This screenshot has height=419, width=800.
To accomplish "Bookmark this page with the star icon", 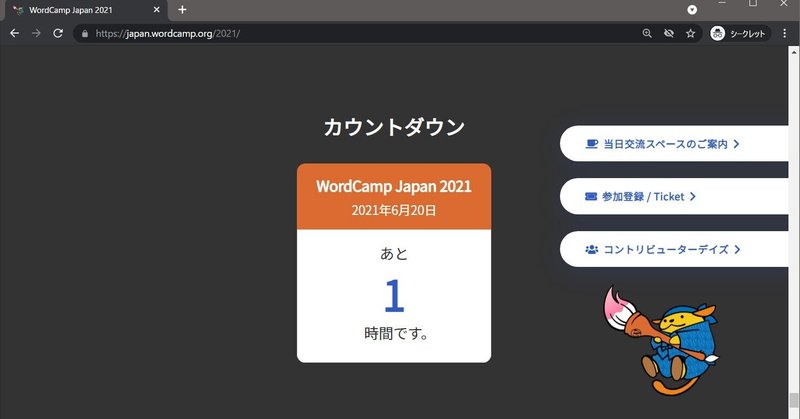I will click(690, 33).
